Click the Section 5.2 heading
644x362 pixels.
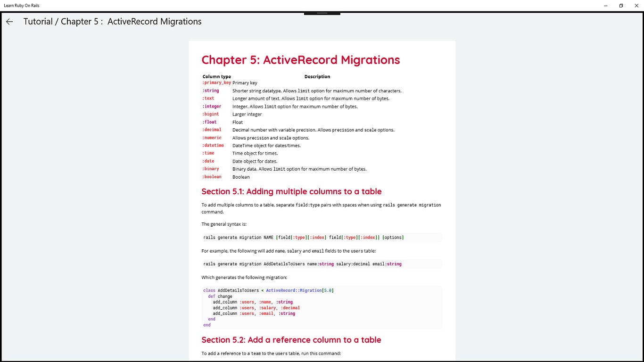pos(291,340)
